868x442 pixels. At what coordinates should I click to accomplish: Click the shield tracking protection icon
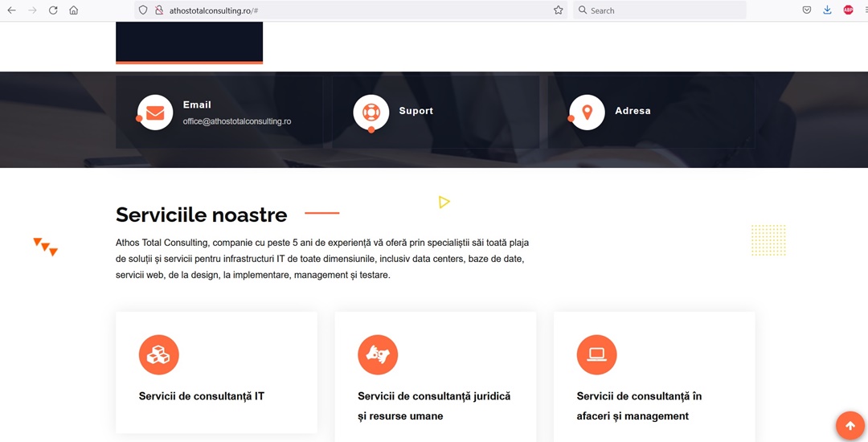[x=143, y=10]
